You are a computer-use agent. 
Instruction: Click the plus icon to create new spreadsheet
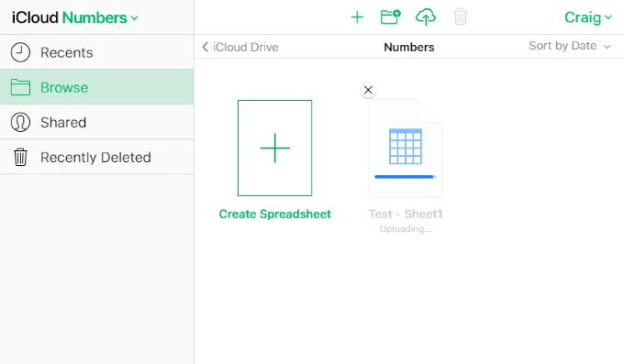[x=357, y=17]
